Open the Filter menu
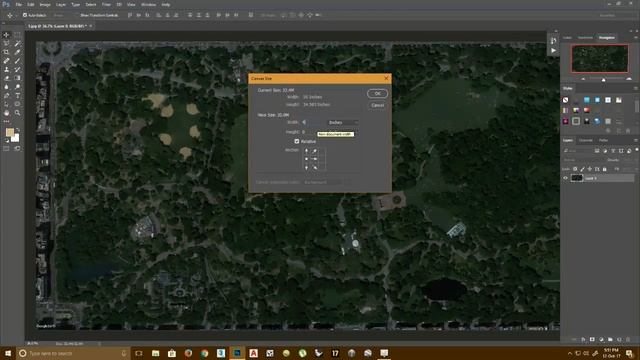The image size is (640, 360). 106,4
